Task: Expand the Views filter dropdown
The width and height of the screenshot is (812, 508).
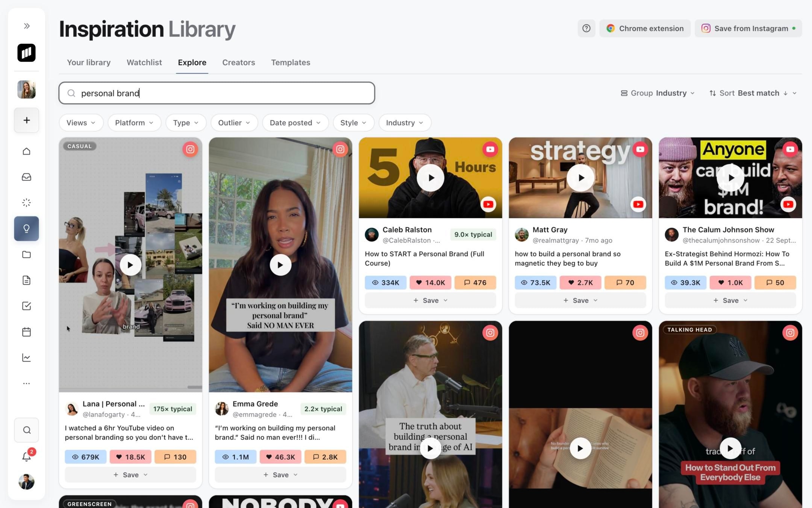Action: pos(81,123)
